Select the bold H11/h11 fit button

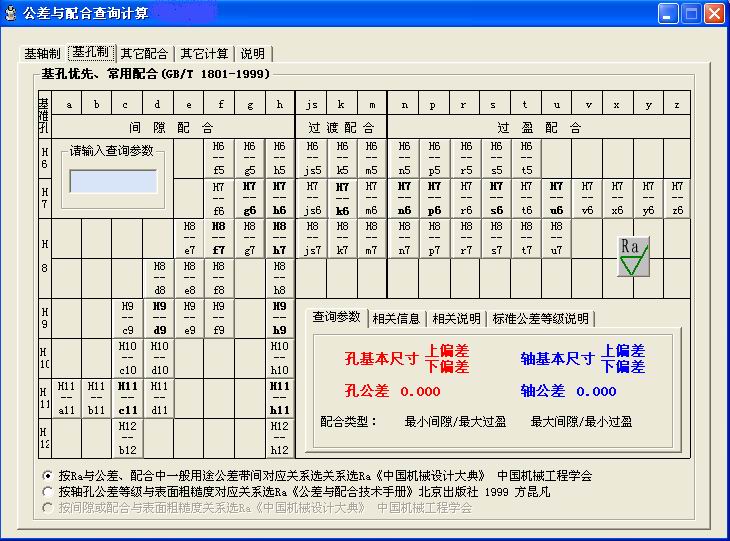pos(279,399)
